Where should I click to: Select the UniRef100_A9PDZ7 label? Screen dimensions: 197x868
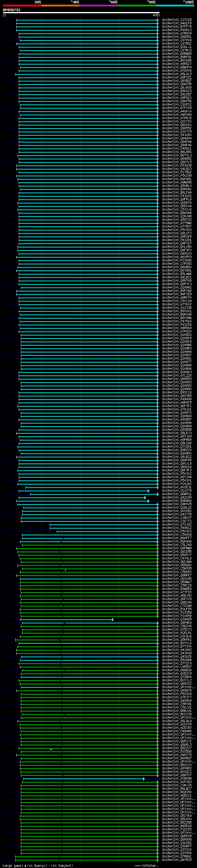coord(176,64)
